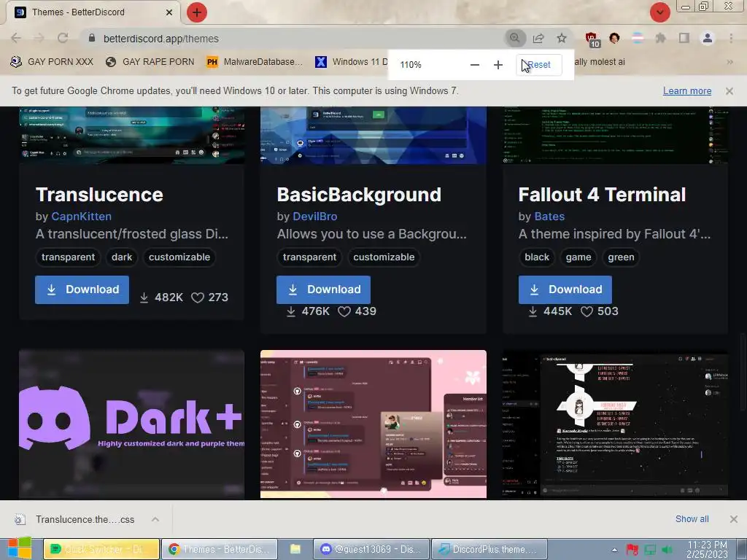Reload the BetterDiscord themes page

63,38
